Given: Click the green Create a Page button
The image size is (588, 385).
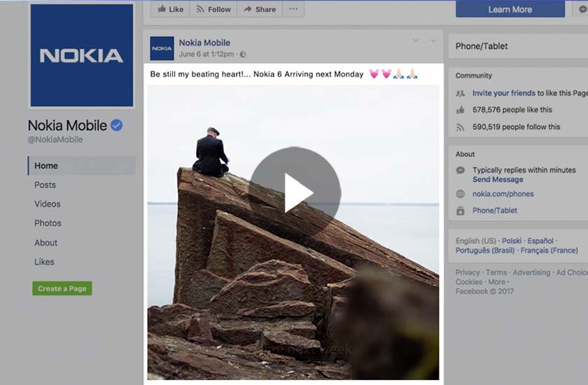Looking at the screenshot, I should pyautogui.click(x=62, y=288).
